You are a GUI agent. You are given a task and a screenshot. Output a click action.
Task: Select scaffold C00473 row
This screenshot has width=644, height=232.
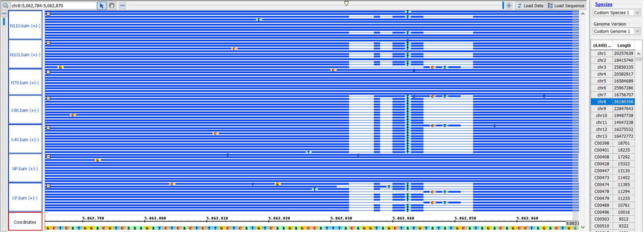[x=613, y=178]
